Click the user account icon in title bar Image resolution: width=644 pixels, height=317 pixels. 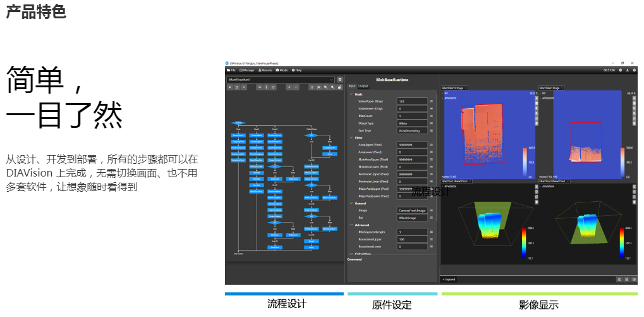(627, 70)
